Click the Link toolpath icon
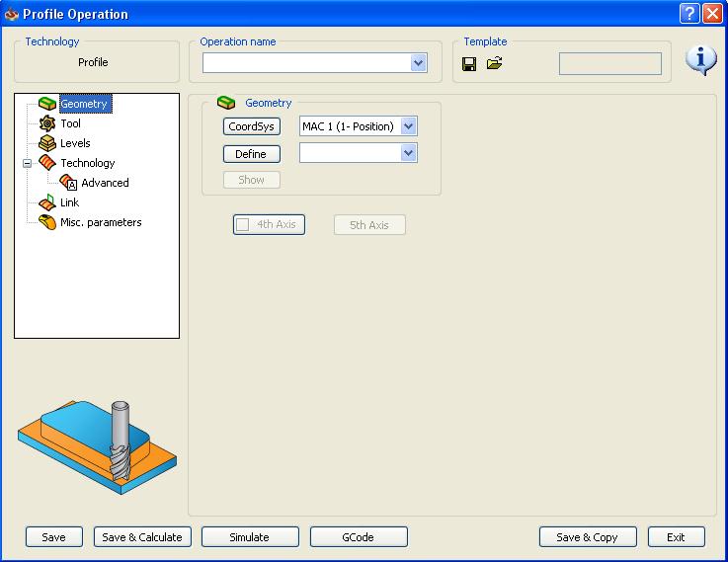The height and width of the screenshot is (562, 728). (x=47, y=202)
